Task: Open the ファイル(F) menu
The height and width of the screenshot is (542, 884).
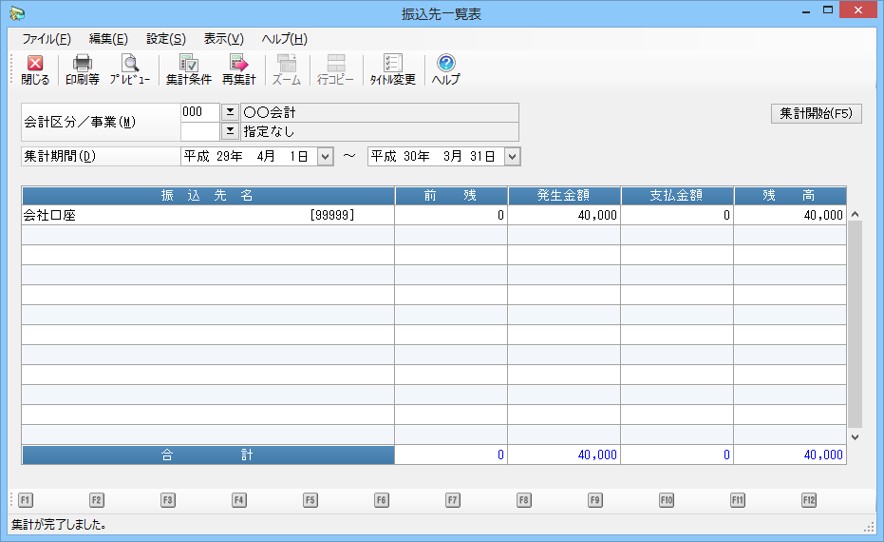Action: point(46,39)
